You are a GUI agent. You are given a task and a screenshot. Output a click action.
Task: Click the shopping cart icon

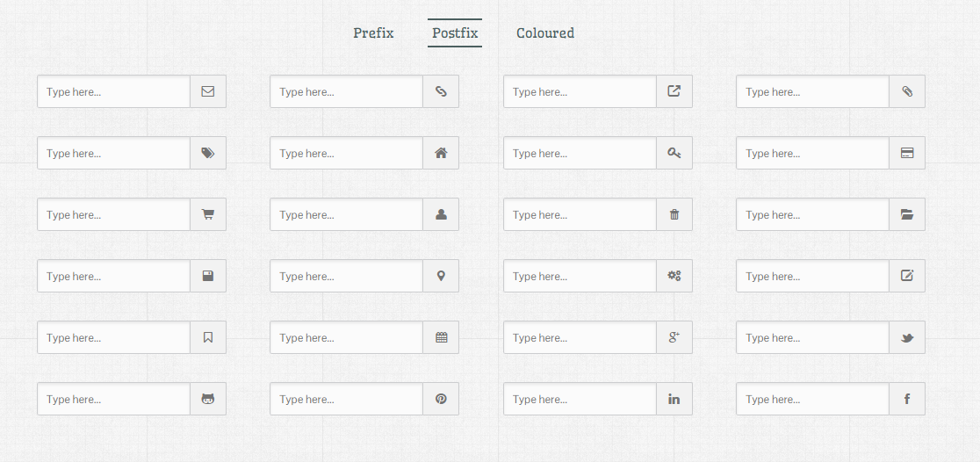(208, 213)
